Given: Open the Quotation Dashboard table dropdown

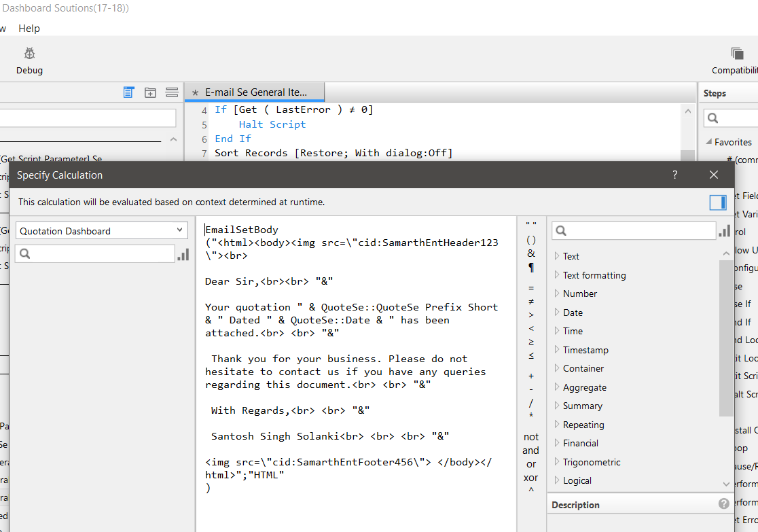Looking at the screenshot, I should tap(102, 231).
